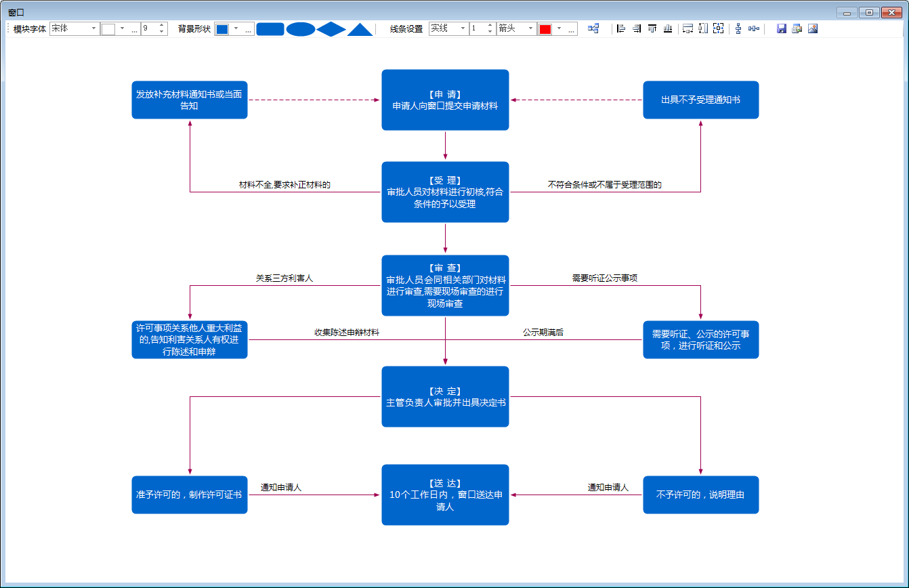
Task: Align selected modules to the bottom
Action: click(668, 28)
